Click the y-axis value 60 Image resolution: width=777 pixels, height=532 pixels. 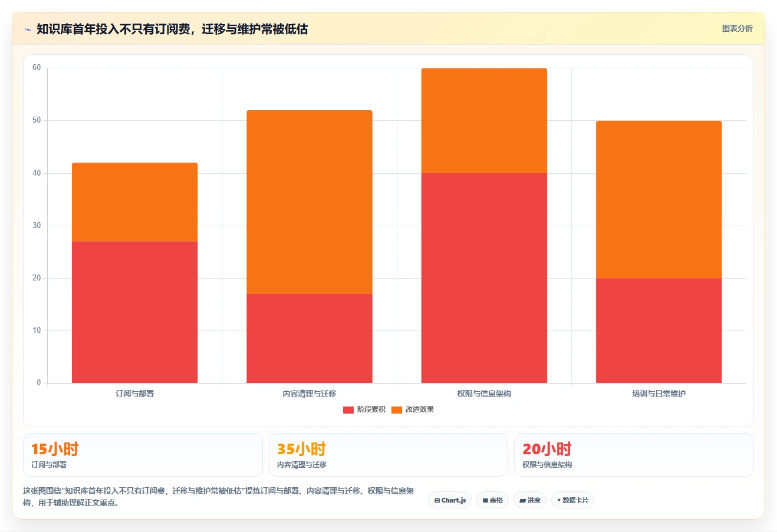[x=37, y=68]
